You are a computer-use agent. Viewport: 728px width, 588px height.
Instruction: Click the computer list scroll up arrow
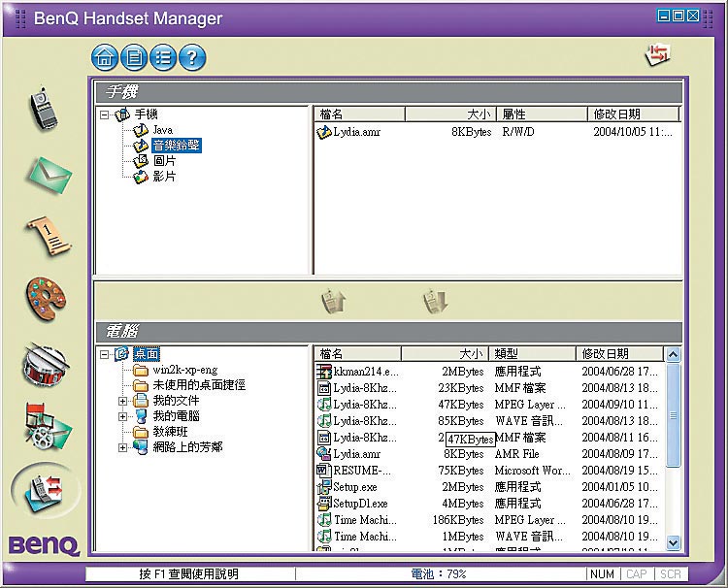pos(674,355)
